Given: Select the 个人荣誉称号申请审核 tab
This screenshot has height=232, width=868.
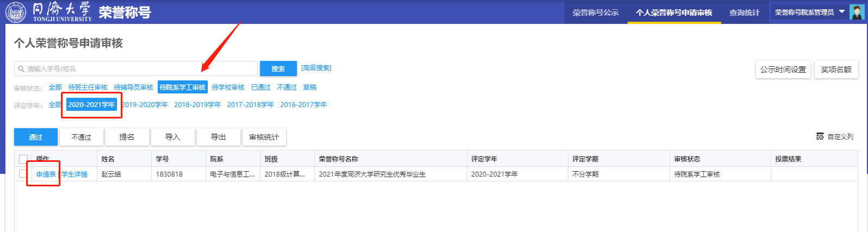Looking at the screenshot, I should point(674,12).
